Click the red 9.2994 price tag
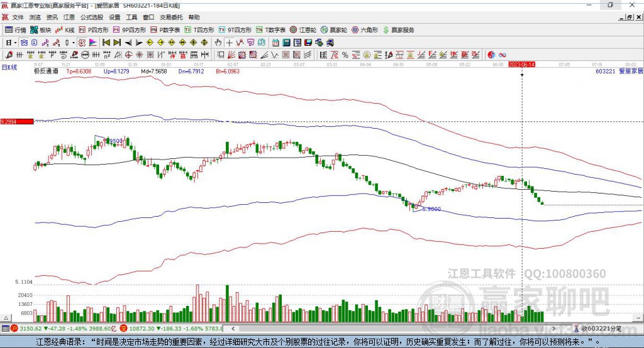This screenshot has width=644, height=348. [17, 121]
